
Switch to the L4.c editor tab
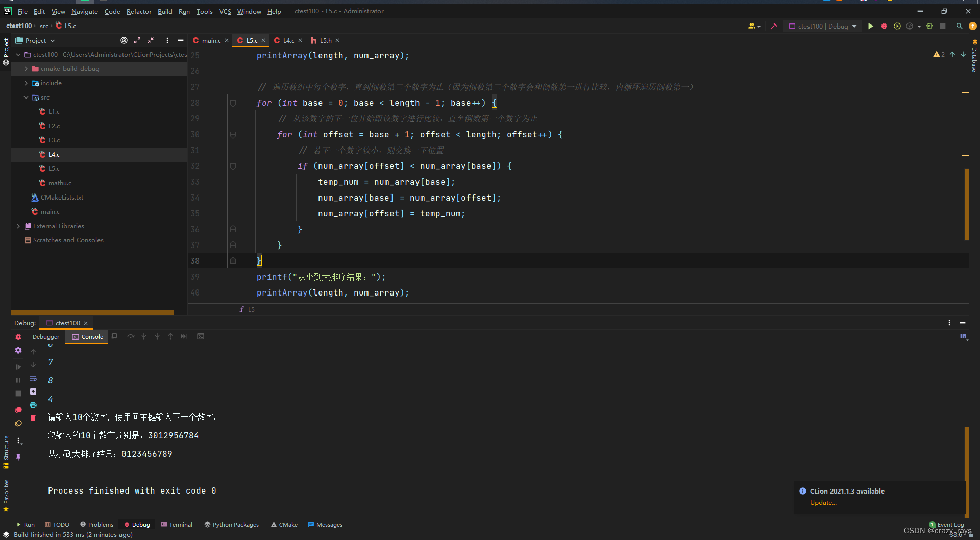[289, 40]
